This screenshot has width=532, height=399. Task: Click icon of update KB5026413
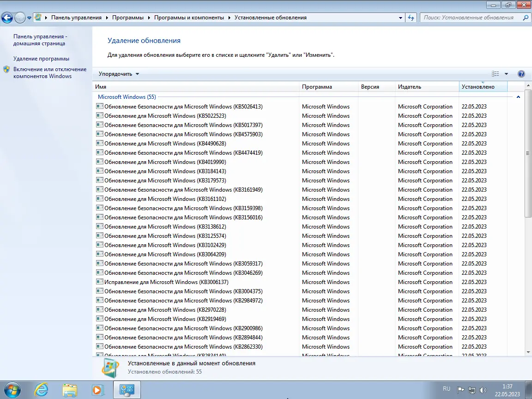tap(99, 106)
